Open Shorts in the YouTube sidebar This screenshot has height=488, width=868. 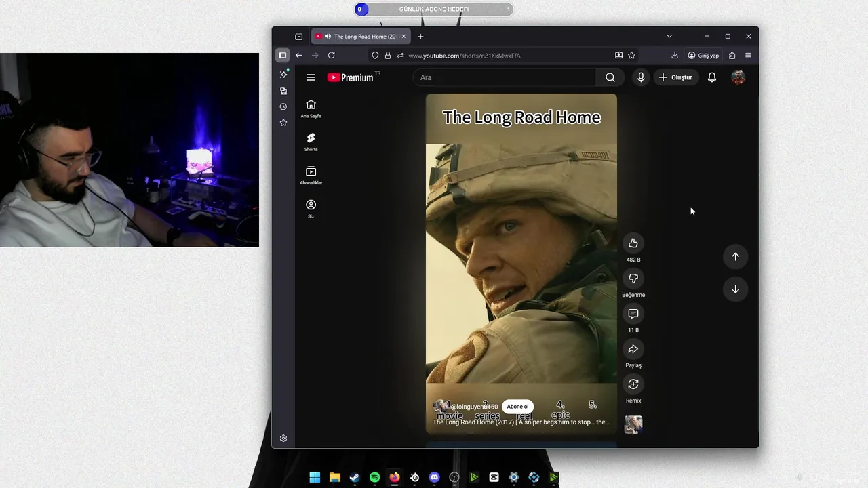tap(311, 142)
